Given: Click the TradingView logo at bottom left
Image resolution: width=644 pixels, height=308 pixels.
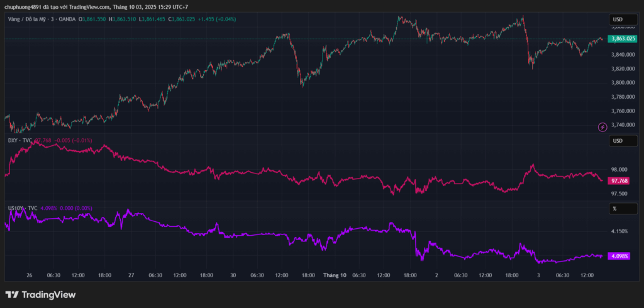Looking at the screenshot, I should click(x=40, y=295).
